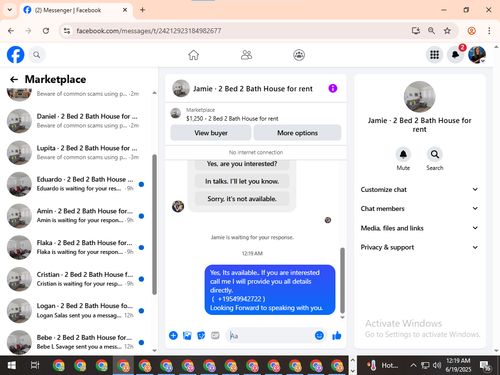Open the Chrome zoom magnifier icon
Image resolution: width=500 pixels, height=375 pixels.
coord(431,31)
